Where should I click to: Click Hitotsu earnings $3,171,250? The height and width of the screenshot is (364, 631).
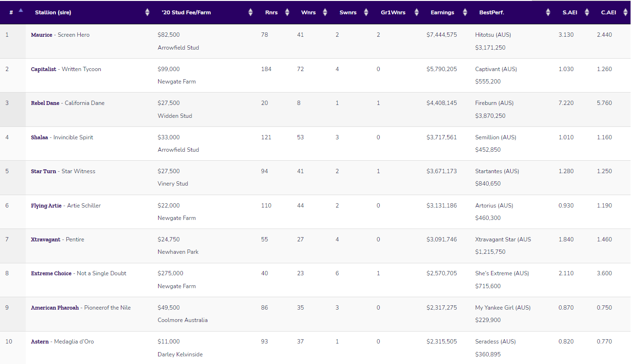tap(490, 48)
